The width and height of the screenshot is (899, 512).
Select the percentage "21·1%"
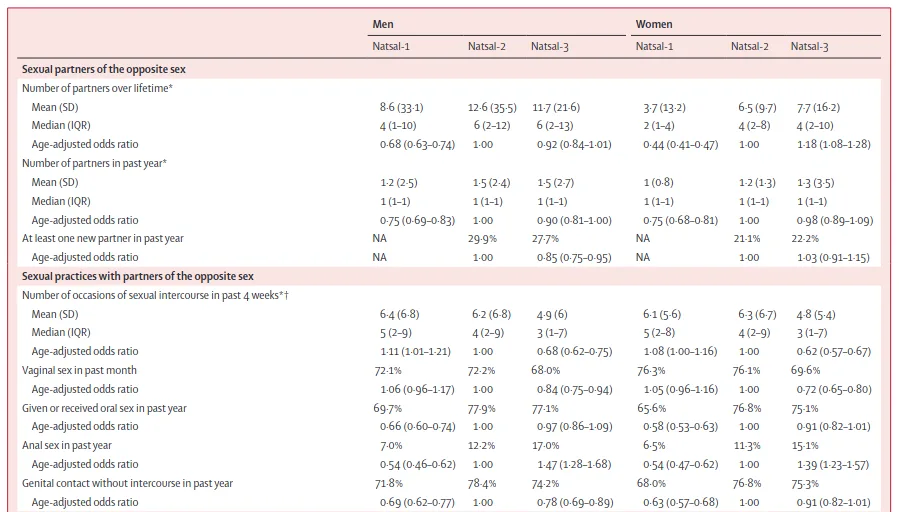[747, 239]
